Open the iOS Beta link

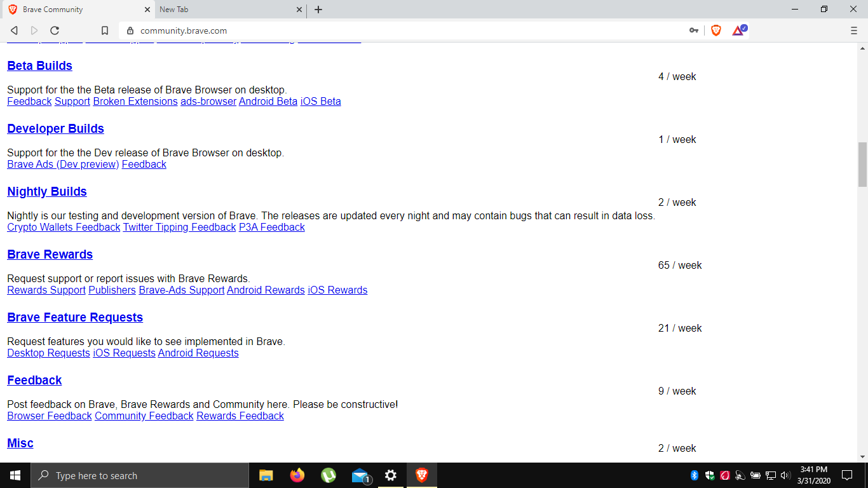(x=321, y=101)
